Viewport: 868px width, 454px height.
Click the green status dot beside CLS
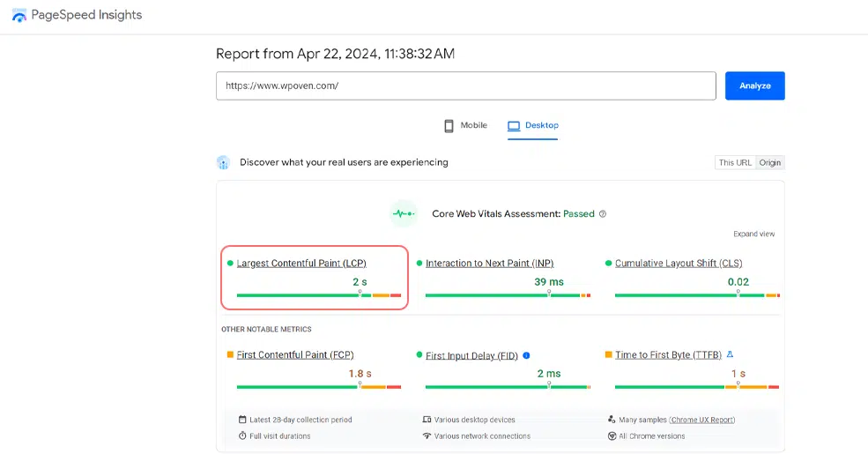pos(608,264)
